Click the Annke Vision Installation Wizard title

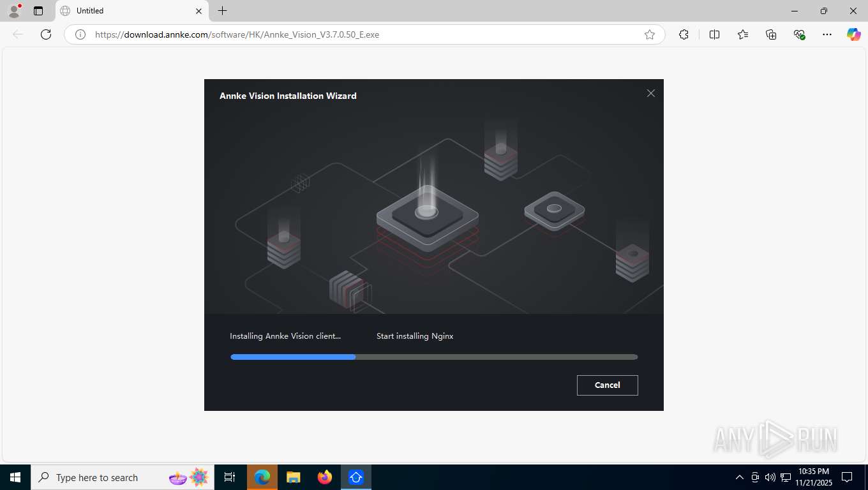pos(288,96)
